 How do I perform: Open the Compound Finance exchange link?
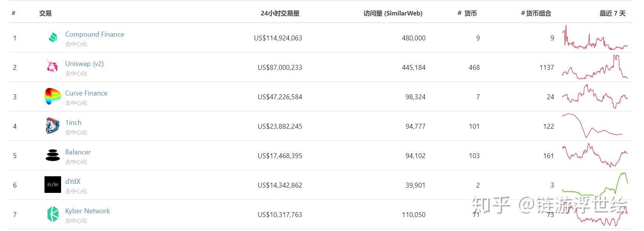(94, 34)
